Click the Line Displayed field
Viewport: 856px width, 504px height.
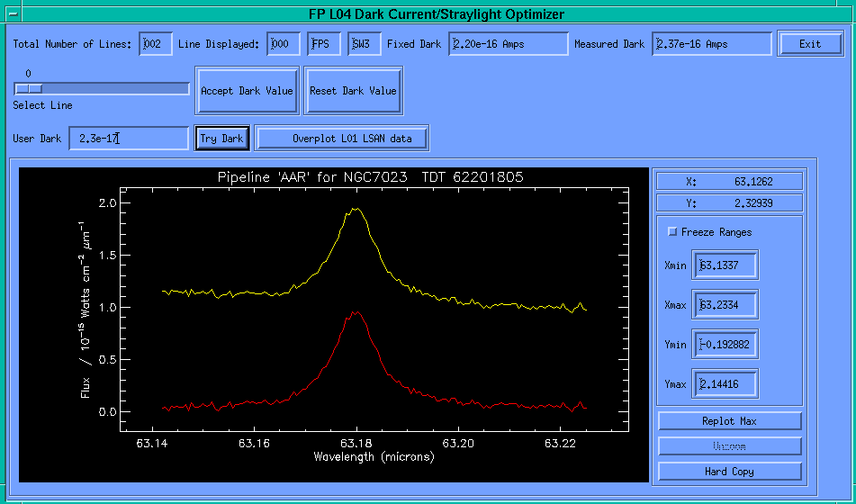[284, 44]
